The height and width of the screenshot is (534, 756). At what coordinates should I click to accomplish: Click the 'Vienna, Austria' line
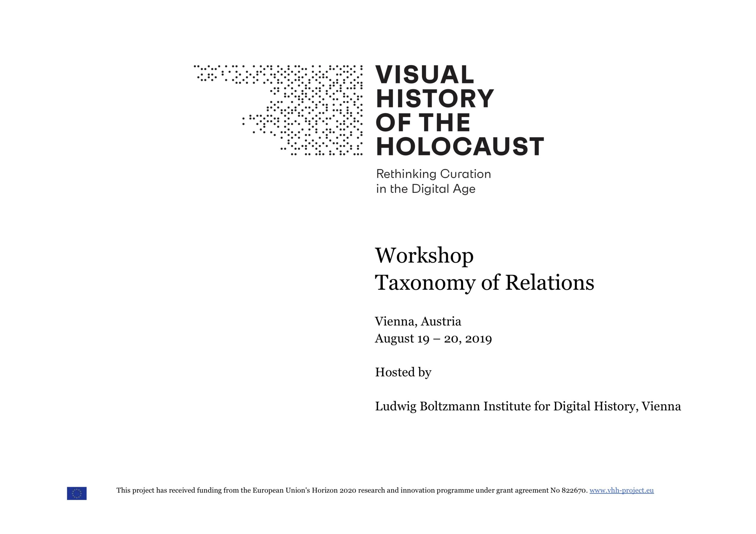click(x=418, y=321)
